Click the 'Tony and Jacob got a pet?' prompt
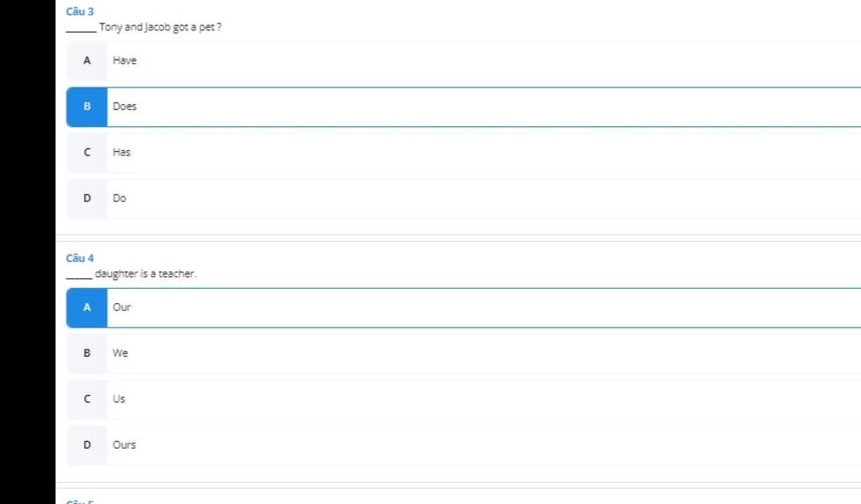The height and width of the screenshot is (504, 861). [x=160, y=28]
